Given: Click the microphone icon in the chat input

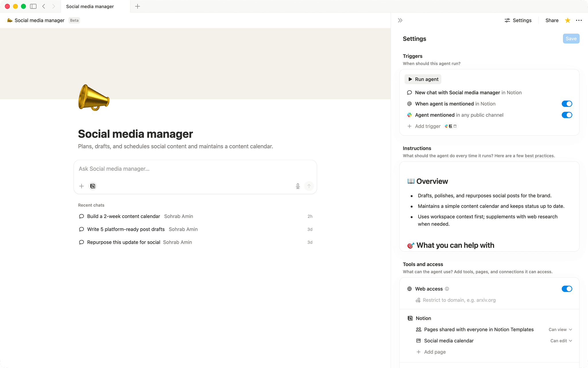Looking at the screenshot, I should click(x=298, y=186).
